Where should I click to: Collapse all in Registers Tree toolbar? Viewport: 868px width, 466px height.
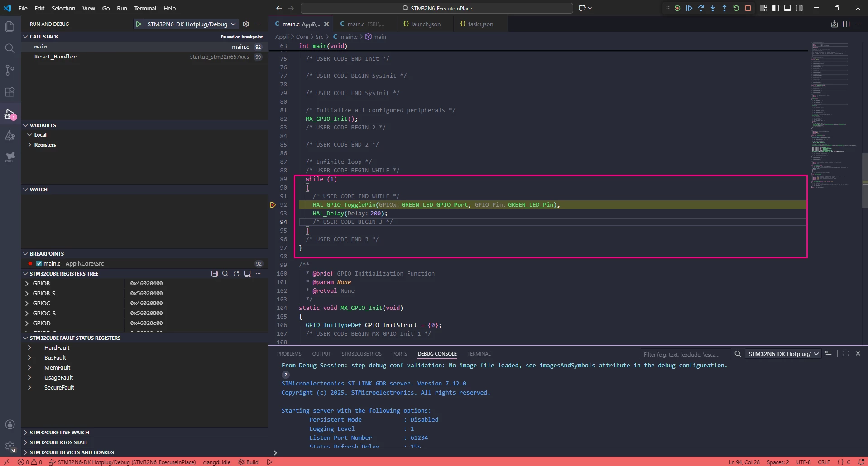click(215, 274)
